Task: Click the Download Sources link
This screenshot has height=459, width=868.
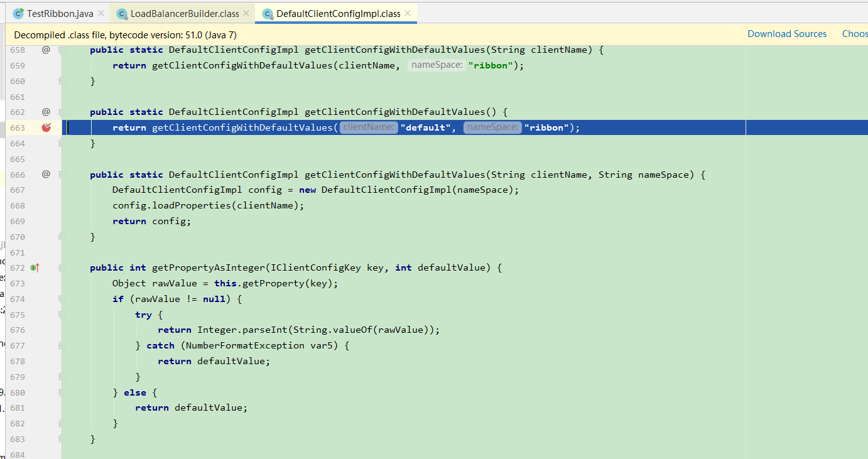Action: pyautogui.click(x=787, y=34)
